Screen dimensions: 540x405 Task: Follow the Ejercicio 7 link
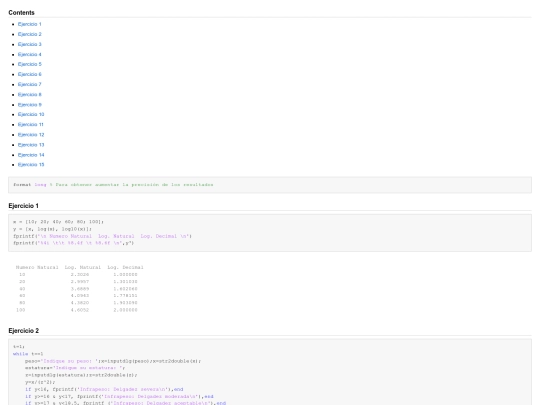(30, 84)
